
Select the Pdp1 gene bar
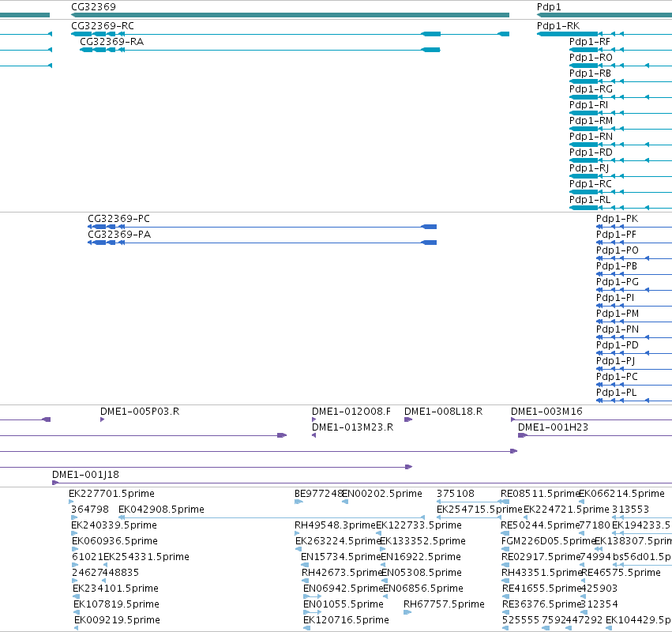coord(604,15)
